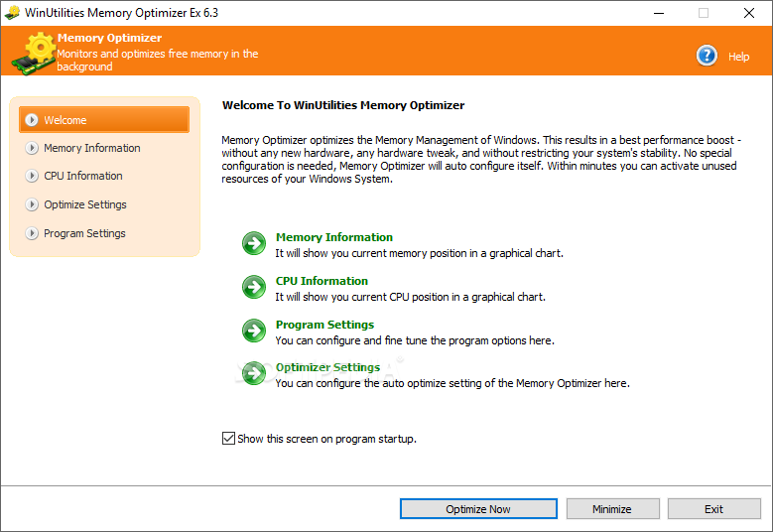Image resolution: width=773 pixels, height=532 pixels.
Task: Open the Help text link
Action: [738, 57]
